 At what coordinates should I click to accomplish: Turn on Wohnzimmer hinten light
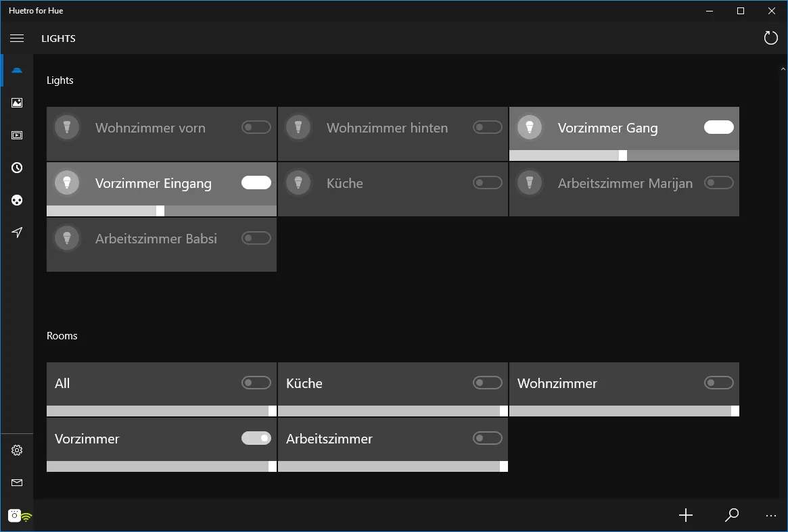point(488,127)
